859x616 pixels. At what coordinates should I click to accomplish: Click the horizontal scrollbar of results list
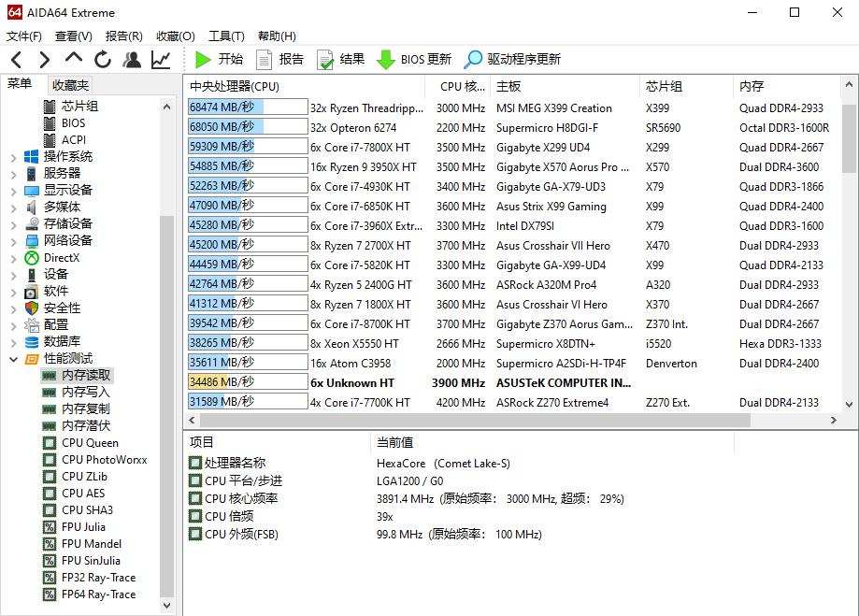coord(475,421)
